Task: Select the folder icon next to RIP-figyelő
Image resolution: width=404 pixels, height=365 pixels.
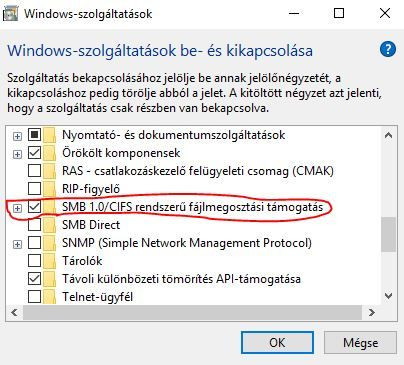Action: click(50, 189)
